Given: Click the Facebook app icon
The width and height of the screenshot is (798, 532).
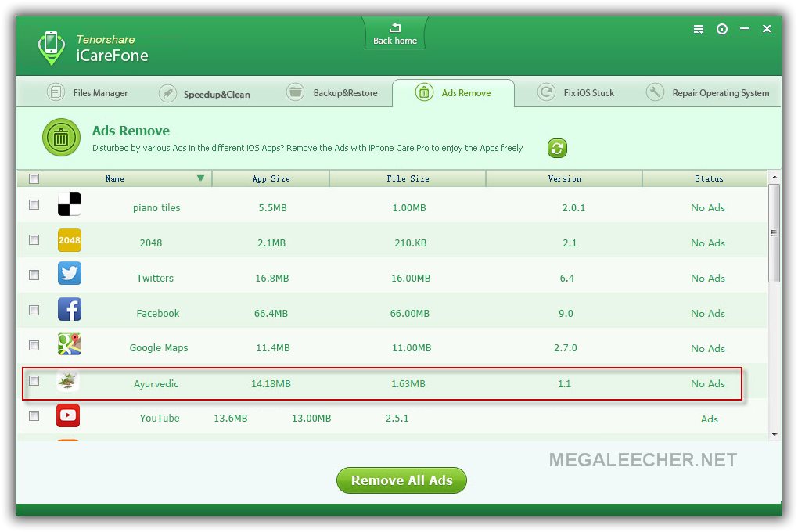Looking at the screenshot, I should click(69, 309).
